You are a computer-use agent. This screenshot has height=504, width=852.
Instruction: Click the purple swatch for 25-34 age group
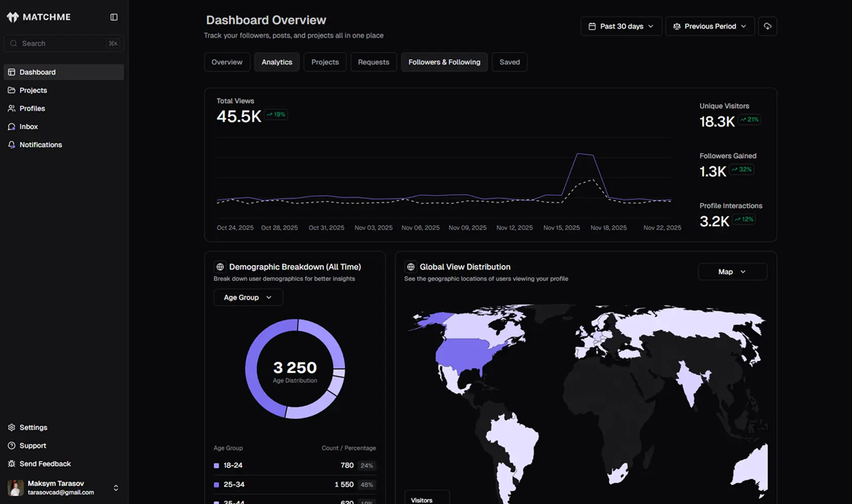point(216,484)
